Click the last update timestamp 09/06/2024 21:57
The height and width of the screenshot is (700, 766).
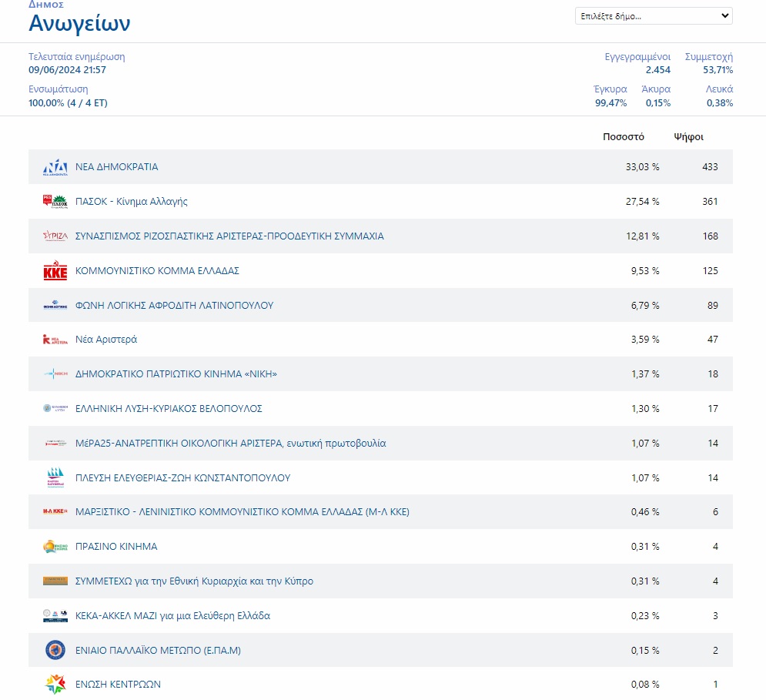[x=67, y=70]
